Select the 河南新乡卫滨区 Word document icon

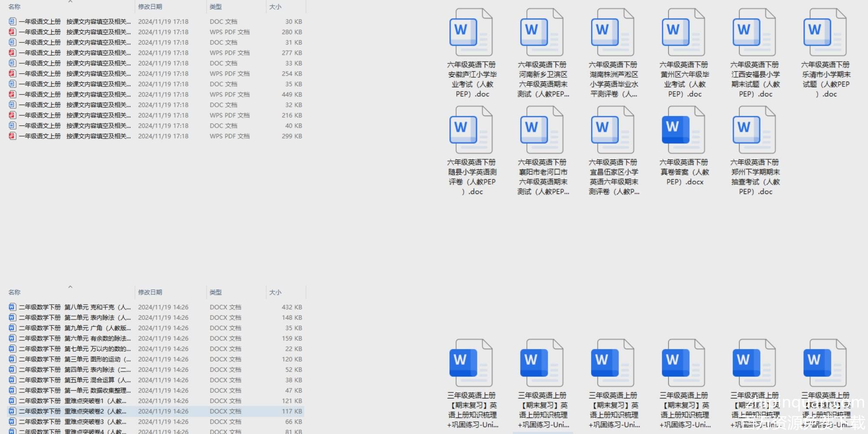pyautogui.click(x=542, y=33)
